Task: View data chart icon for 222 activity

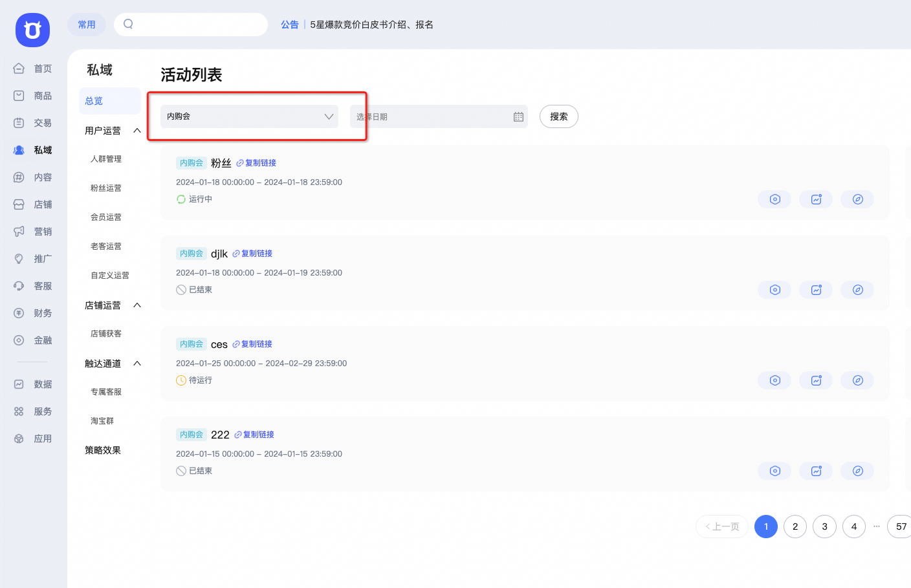Action: coord(816,471)
